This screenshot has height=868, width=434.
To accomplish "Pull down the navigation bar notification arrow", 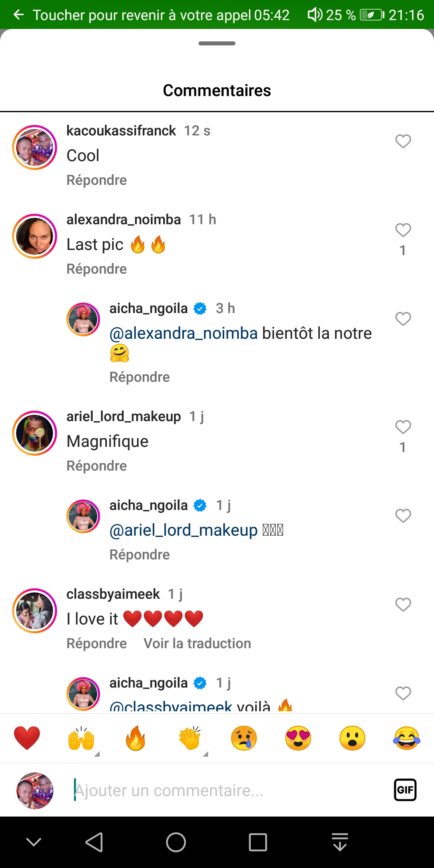I will pos(340,842).
